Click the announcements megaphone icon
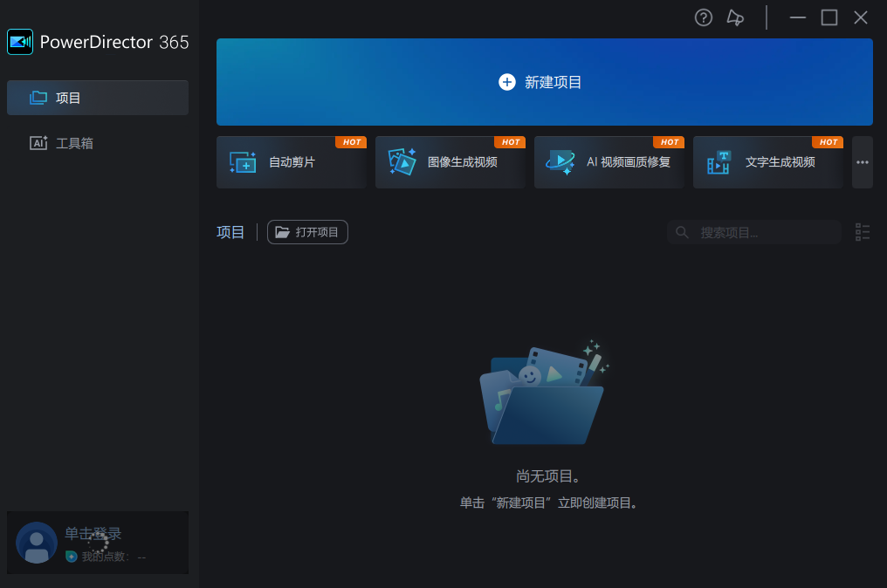The width and height of the screenshot is (887, 588). pyautogui.click(x=735, y=17)
